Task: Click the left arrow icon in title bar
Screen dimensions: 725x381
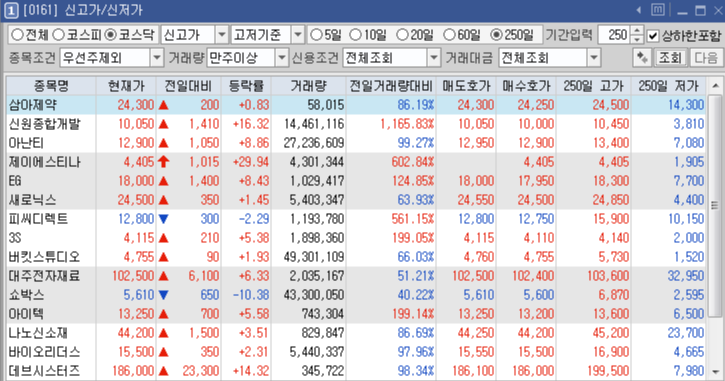Action: pyautogui.click(x=639, y=10)
